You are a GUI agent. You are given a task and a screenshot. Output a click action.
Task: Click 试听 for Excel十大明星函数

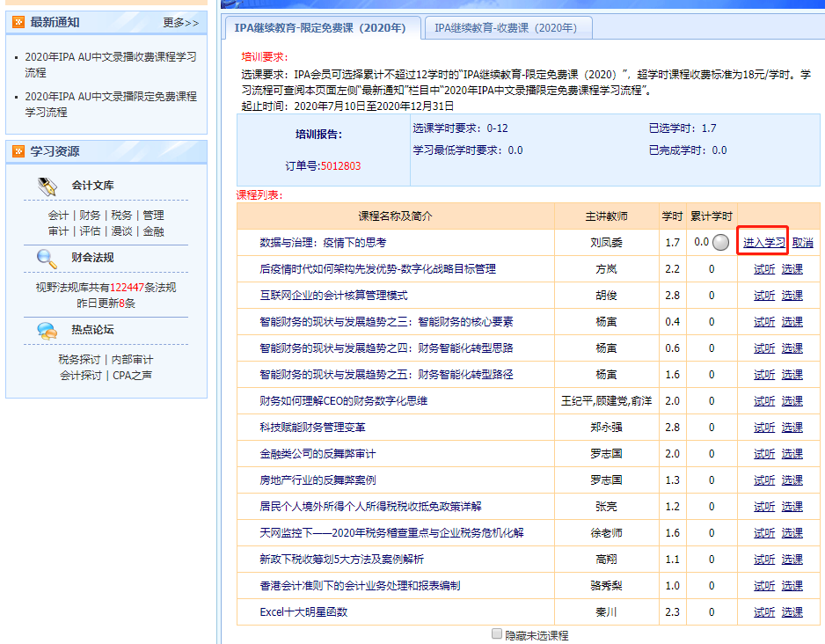[764, 612]
